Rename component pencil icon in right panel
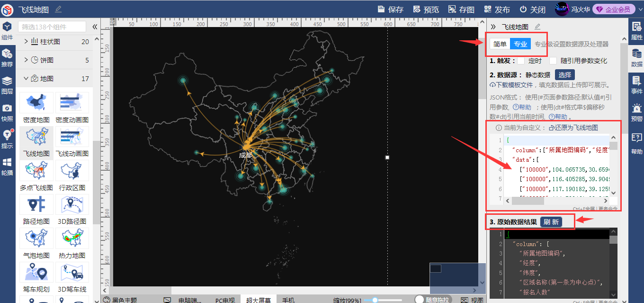Image resolution: width=644 pixels, height=303 pixels. [x=537, y=27]
